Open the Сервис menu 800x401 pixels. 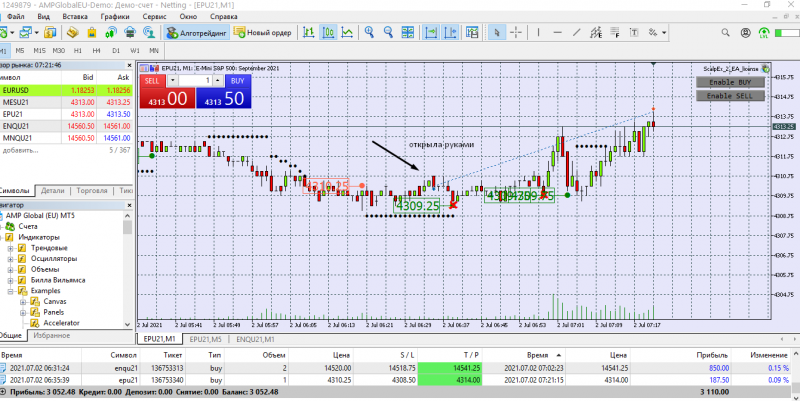[155, 16]
